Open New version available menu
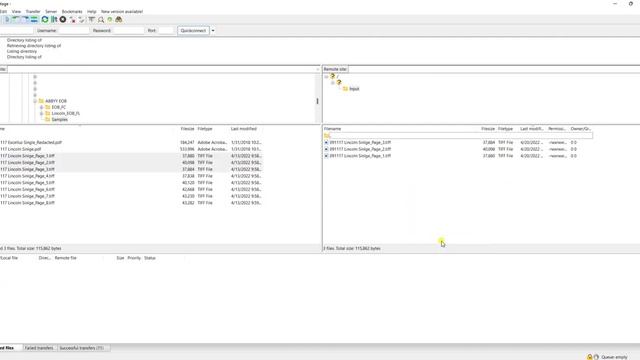Viewport: 640px width, 360px height. [122, 11]
